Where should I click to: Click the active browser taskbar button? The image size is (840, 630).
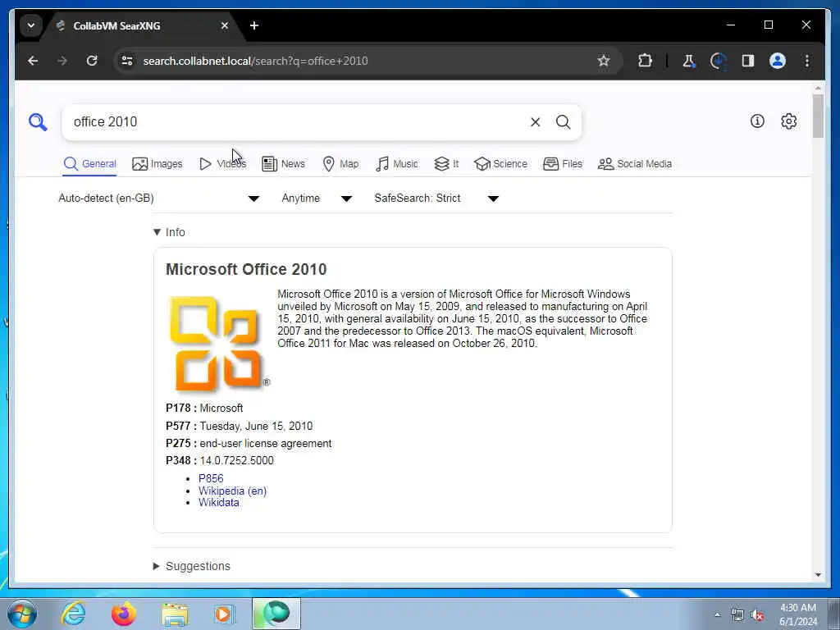coord(276,614)
